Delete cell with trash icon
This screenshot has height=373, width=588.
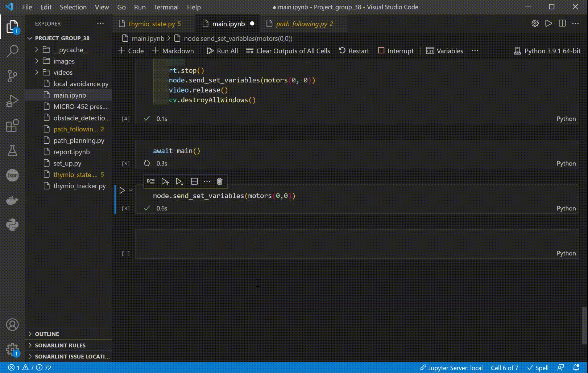[220, 181]
